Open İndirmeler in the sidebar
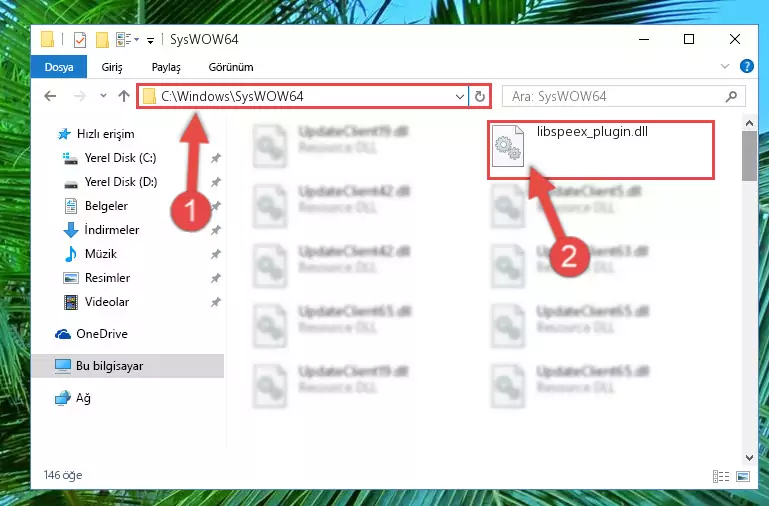 (x=101, y=230)
